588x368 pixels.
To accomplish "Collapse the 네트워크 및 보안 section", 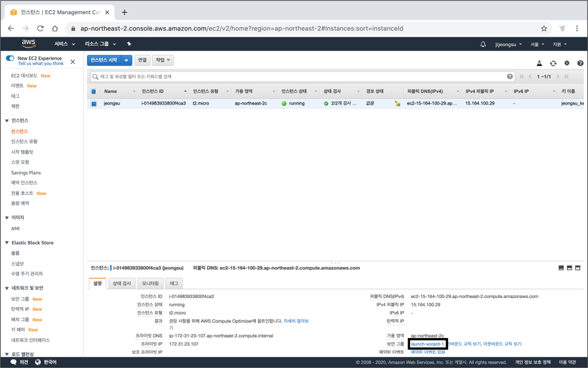I will [x=7, y=288].
